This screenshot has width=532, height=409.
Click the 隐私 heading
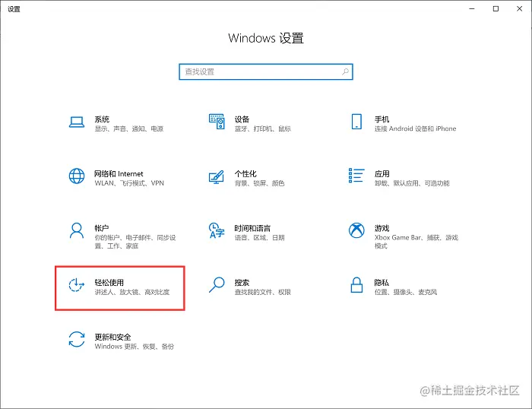(382, 282)
